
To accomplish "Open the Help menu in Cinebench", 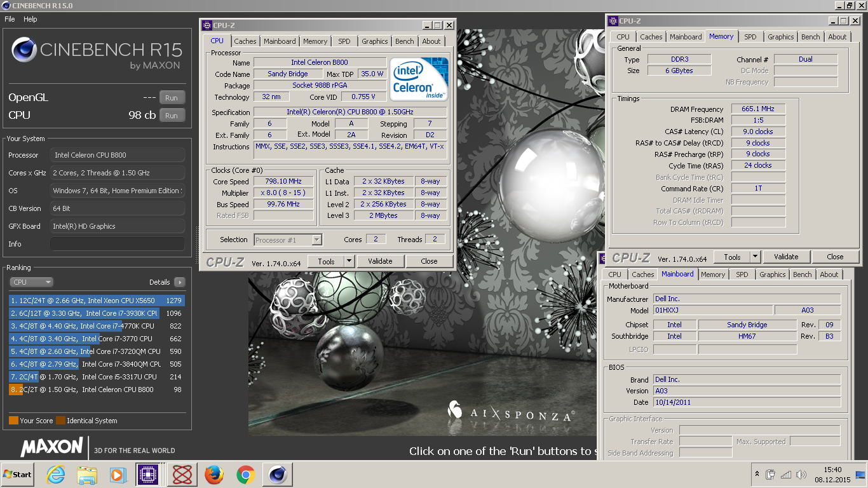I will (x=31, y=19).
